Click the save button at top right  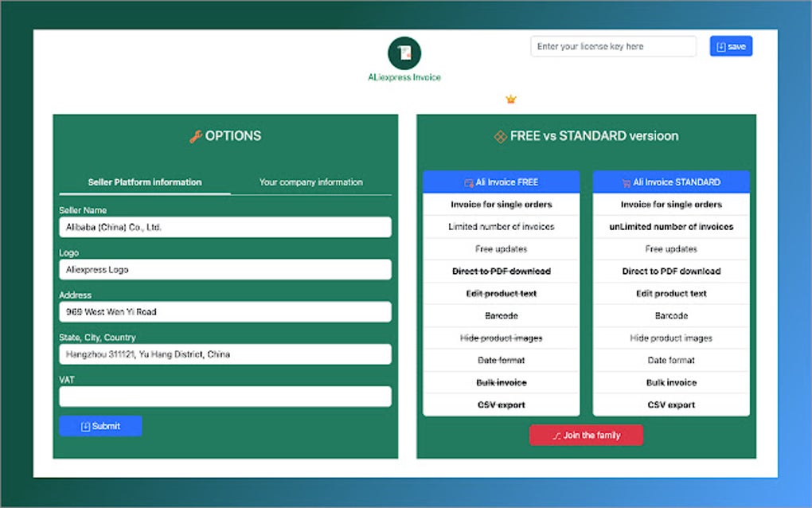(730, 46)
